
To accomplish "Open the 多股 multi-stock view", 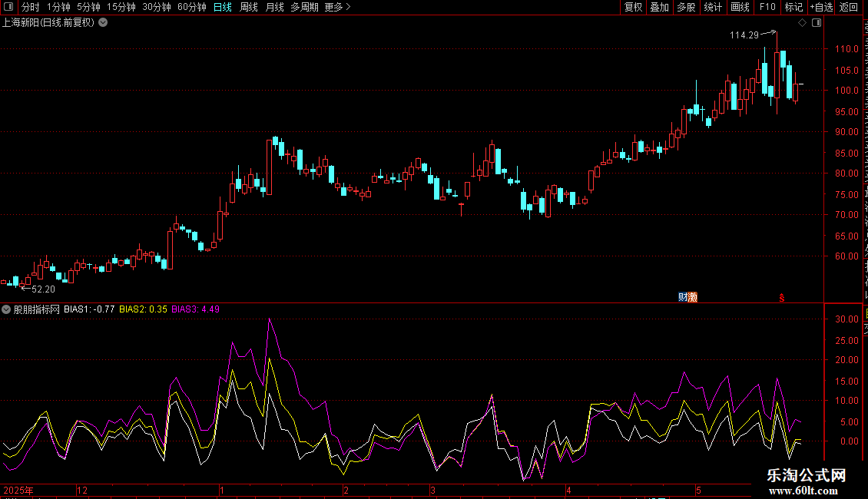I will click(686, 7).
